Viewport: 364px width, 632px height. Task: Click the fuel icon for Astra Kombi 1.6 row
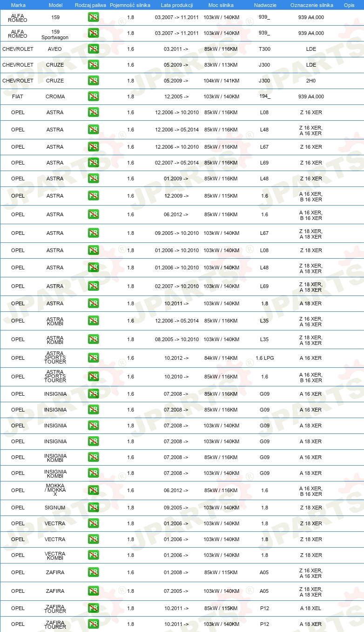94,321
